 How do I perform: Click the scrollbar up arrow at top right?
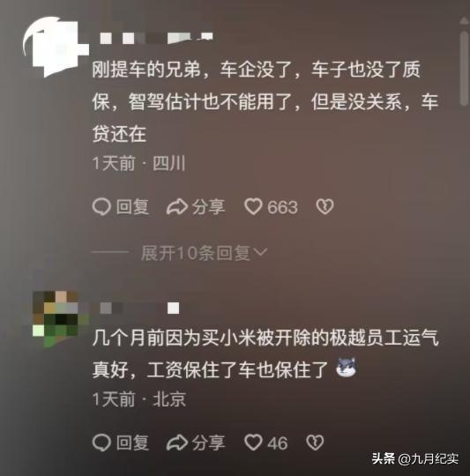(464, 20)
